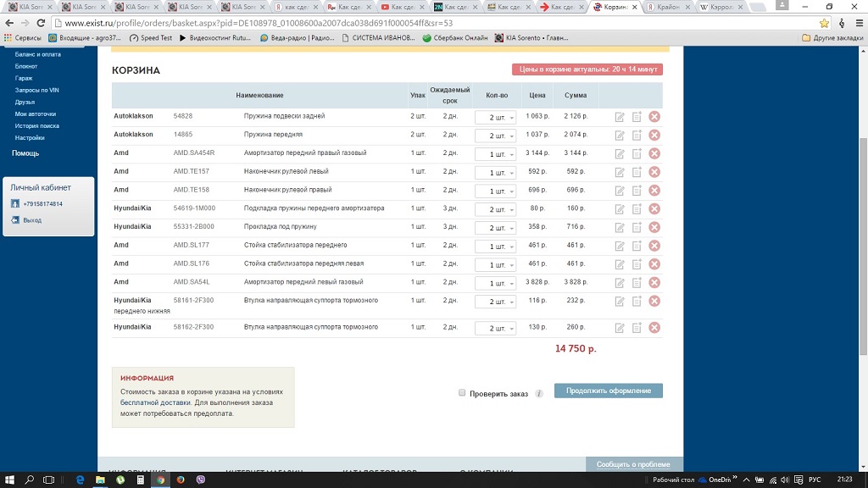
Task: Click Выход link in personal cabinet
Action: [32, 220]
